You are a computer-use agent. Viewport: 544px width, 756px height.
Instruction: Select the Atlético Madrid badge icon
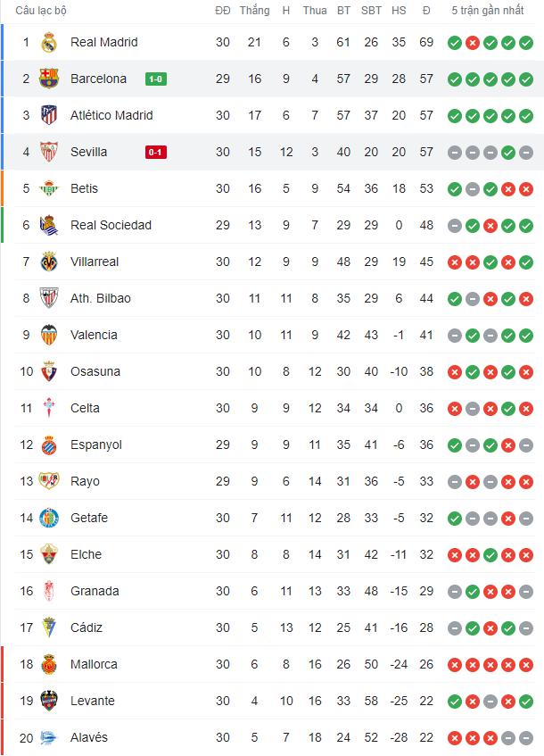click(49, 115)
